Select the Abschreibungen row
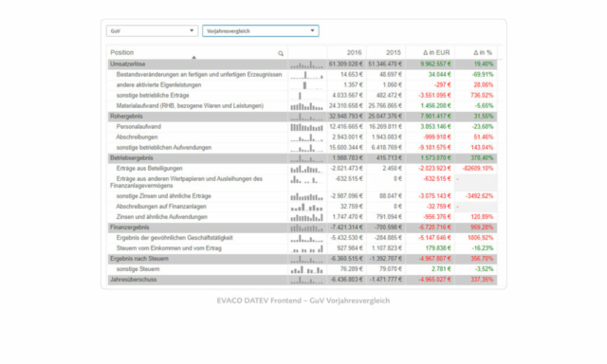This screenshot has width=607, height=364. point(303,137)
